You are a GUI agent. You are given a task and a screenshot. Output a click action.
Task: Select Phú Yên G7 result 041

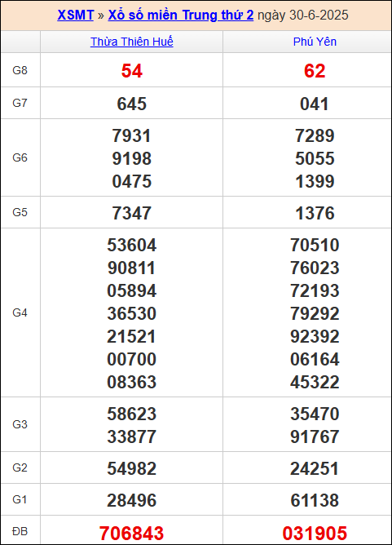(315, 104)
